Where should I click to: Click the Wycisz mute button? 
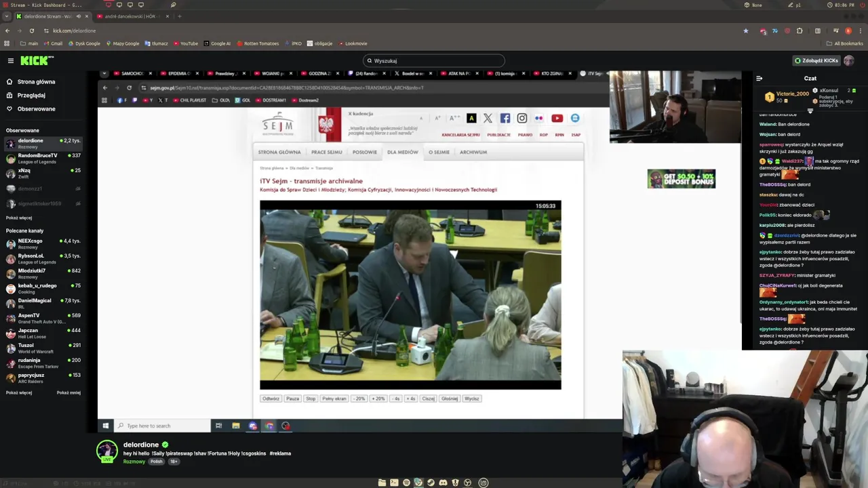coord(472,399)
